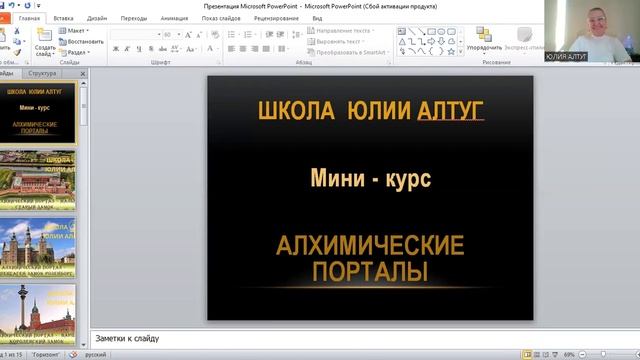This screenshot has width=640, height=360.
Task: Open line spacing dropdown
Action: click(297, 35)
